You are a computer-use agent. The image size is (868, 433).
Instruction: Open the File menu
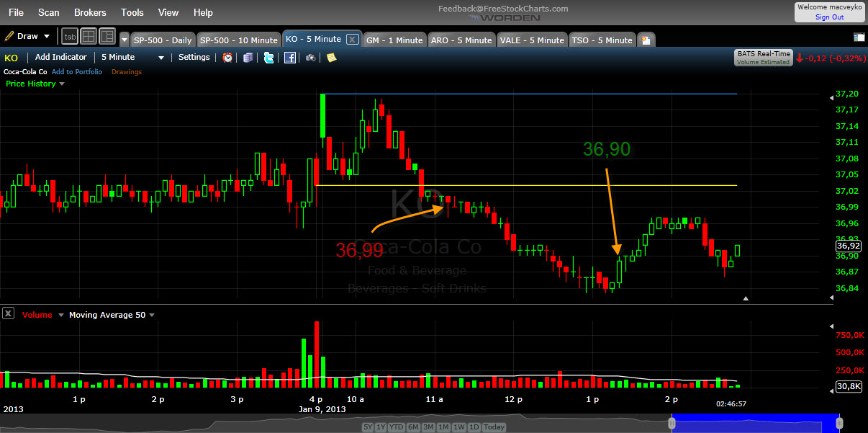16,12
